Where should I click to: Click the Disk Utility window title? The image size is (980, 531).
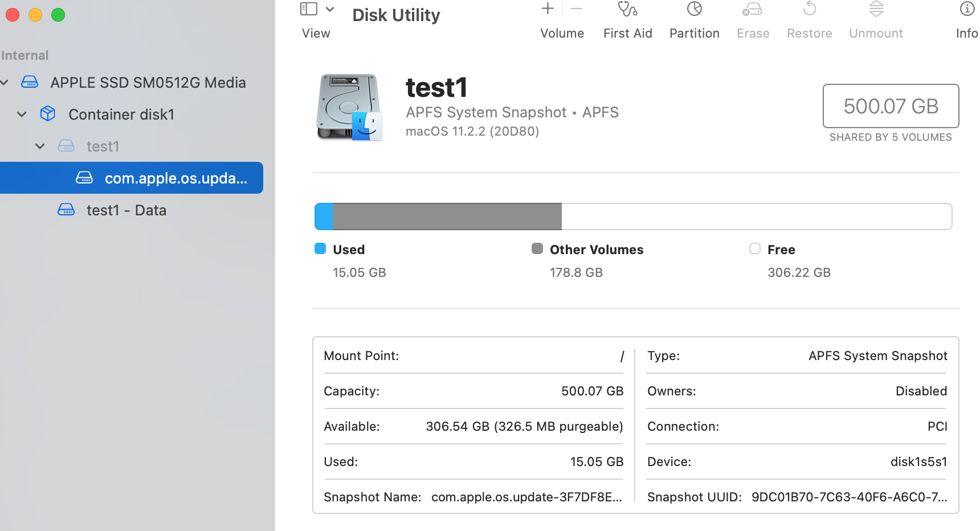[397, 15]
